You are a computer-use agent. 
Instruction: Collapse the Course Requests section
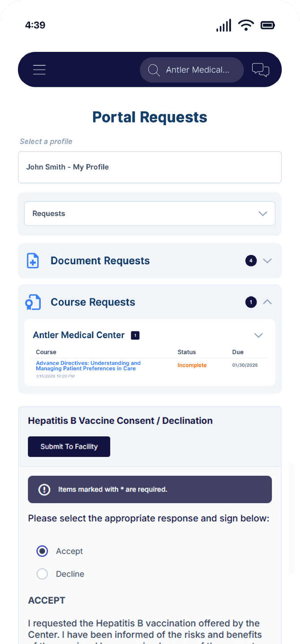pyautogui.click(x=267, y=302)
